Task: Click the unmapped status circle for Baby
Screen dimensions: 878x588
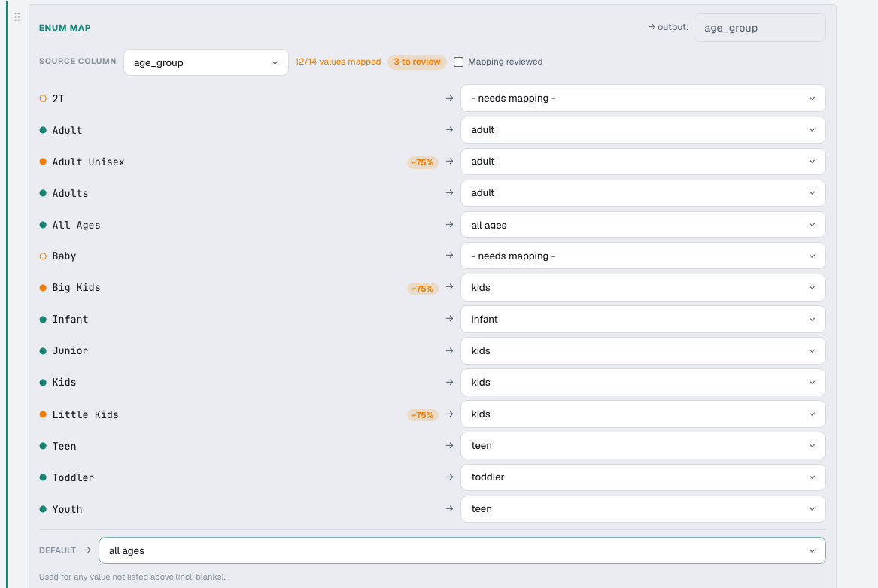Action: pyautogui.click(x=43, y=256)
